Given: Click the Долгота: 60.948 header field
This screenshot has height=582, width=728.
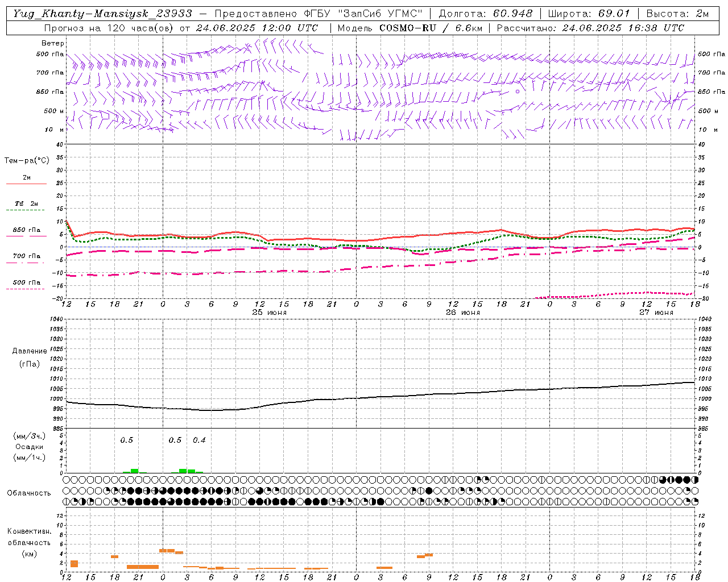Looking at the screenshot, I should [x=485, y=14].
